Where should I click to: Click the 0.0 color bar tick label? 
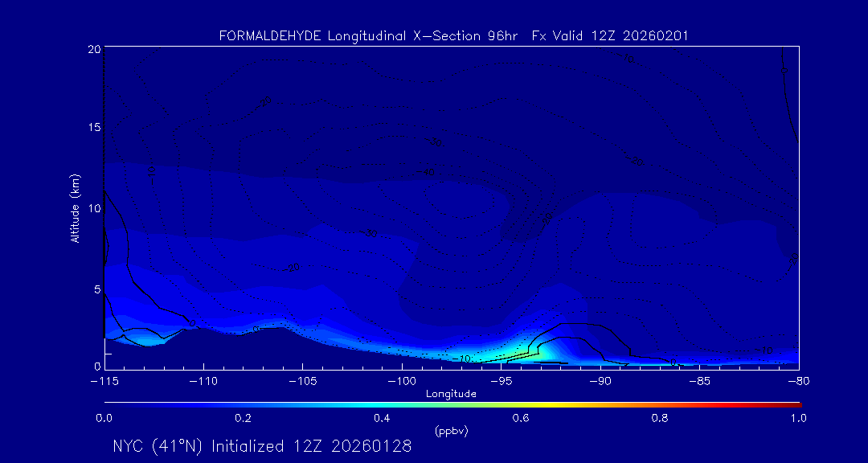pyautogui.click(x=104, y=418)
